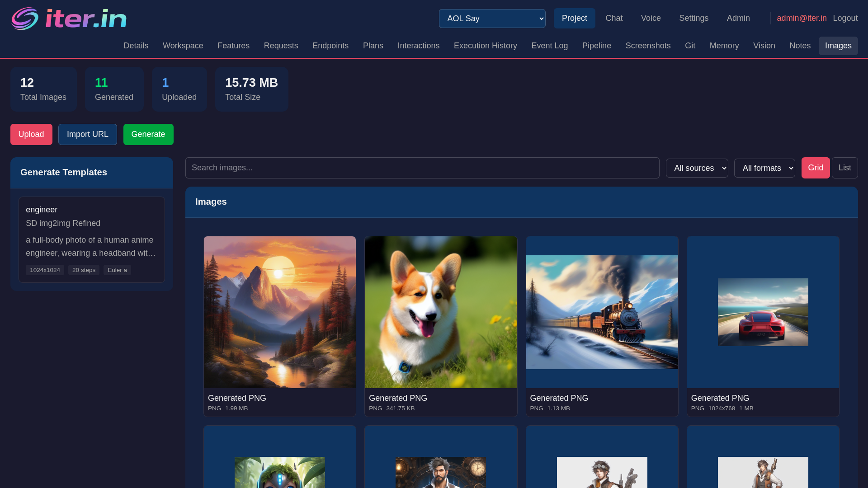Open the Admin section
Viewport: 868px width, 488px height.
coord(738,18)
